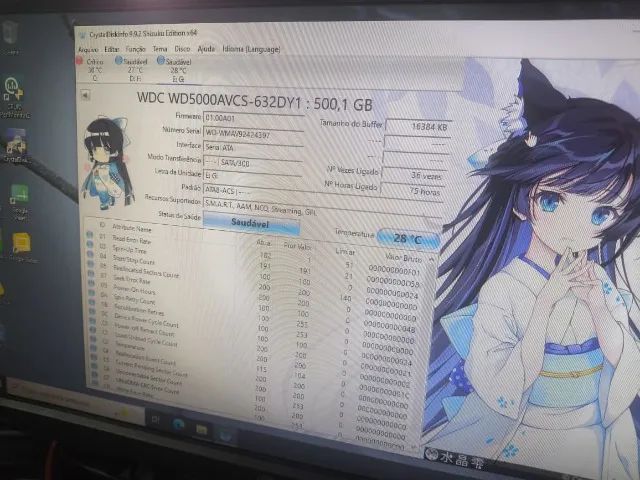Click the Valor Bruto column header
This screenshot has height=480, width=640.
(403, 258)
